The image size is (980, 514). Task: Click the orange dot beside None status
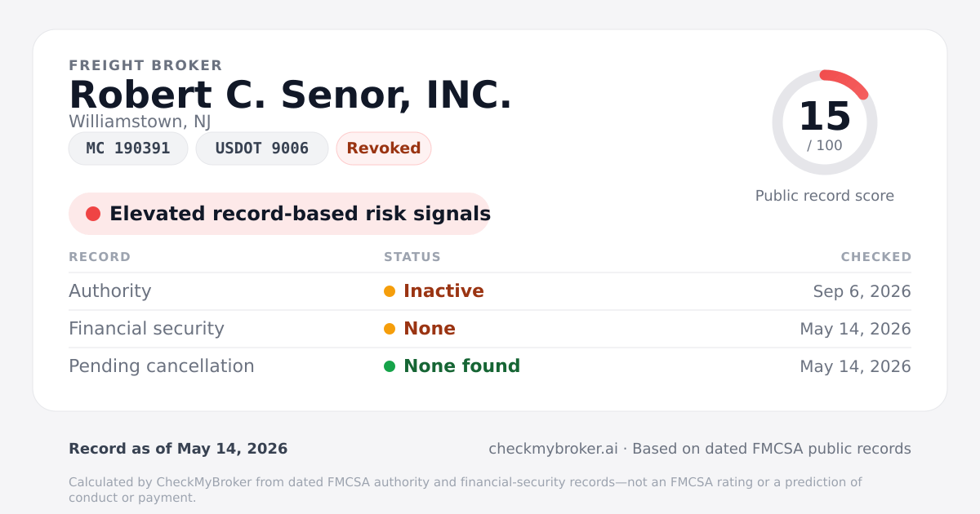tap(390, 329)
